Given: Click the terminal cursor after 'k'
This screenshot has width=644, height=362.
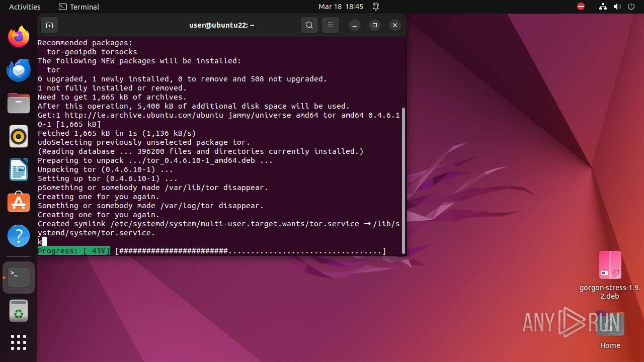Looking at the screenshot, I should [x=44, y=242].
